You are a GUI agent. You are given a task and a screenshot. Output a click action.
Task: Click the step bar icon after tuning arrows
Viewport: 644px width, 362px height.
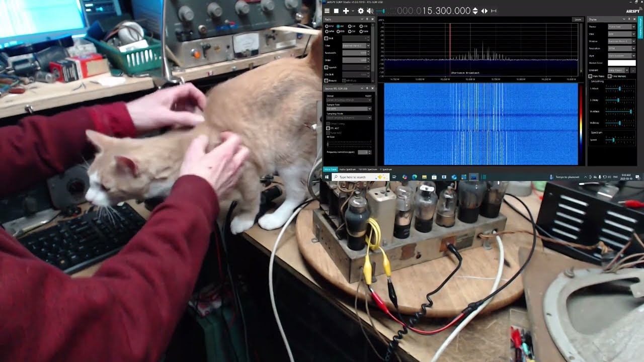(494, 11)
